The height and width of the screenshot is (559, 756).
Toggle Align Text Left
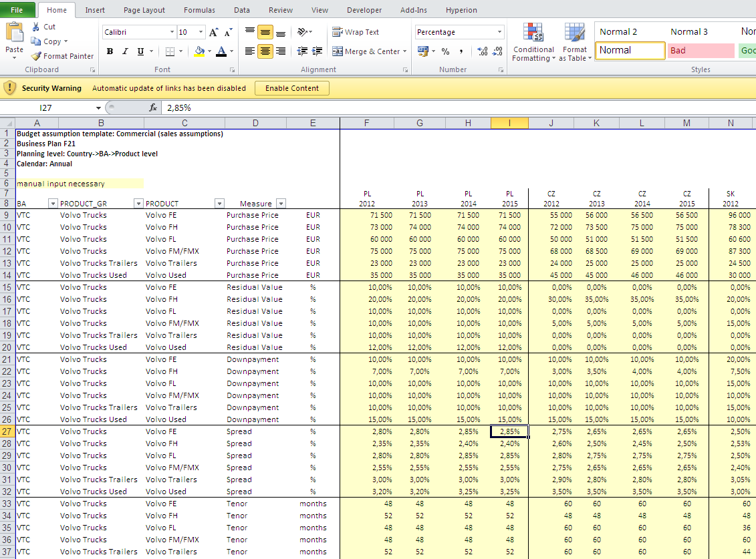(250, 51)
